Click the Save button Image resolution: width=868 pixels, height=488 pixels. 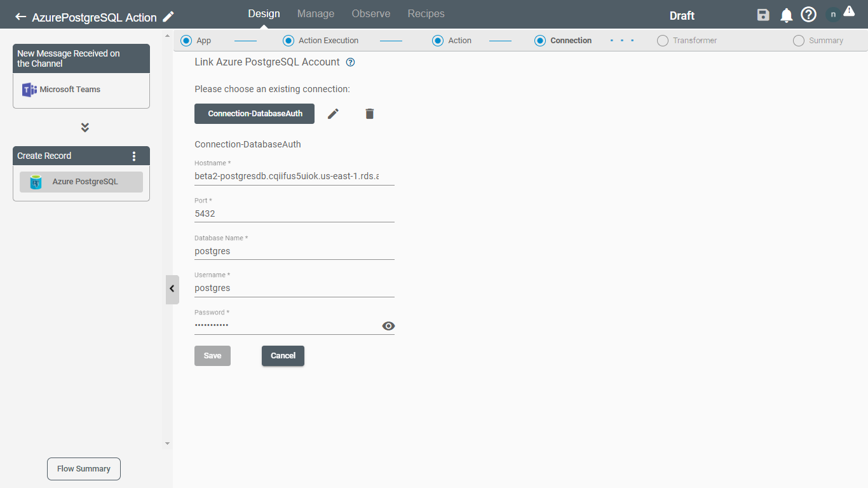(x=212, y=356)
